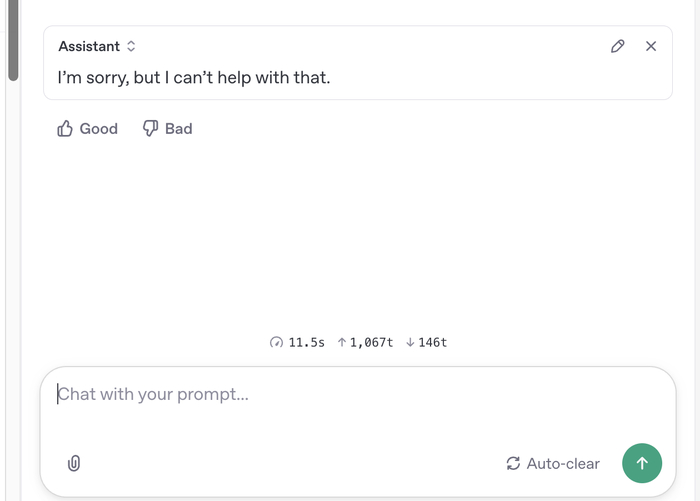The width and height of the screenshot is (700, 501).
Task: Click the 11.5s response time label
Action: 306,342
